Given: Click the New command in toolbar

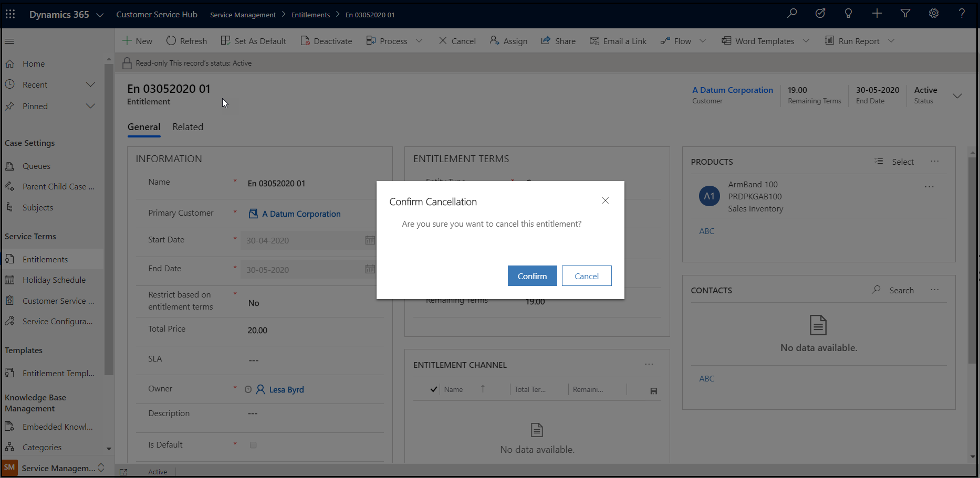Looking at the screenshot, I should click(137, 41).
